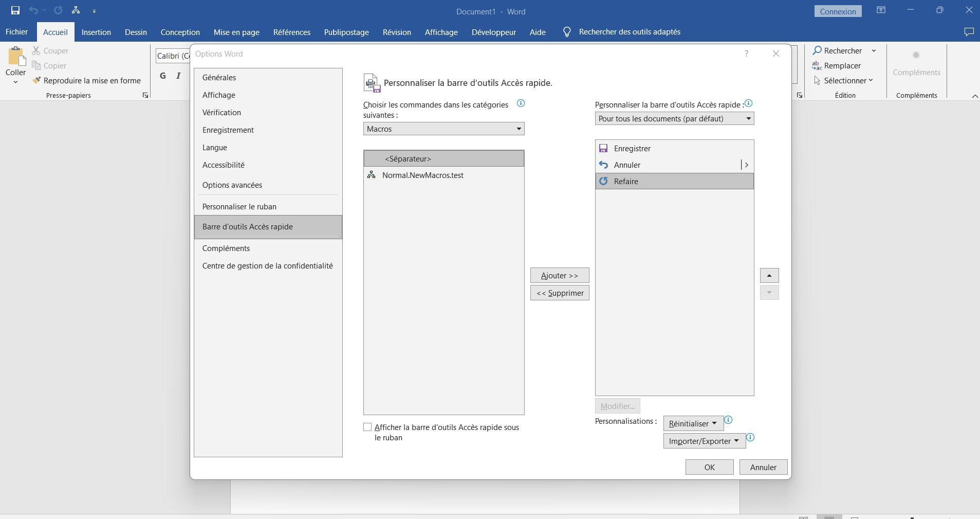Screen dimensions: 980x519
Task: Switch to the Insertion tab
Action: click(96, 32)
